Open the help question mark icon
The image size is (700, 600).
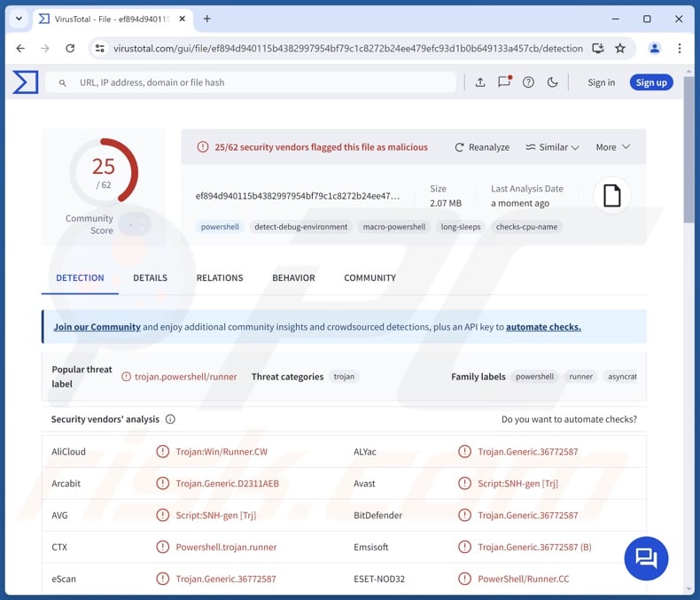coord(528,82)
